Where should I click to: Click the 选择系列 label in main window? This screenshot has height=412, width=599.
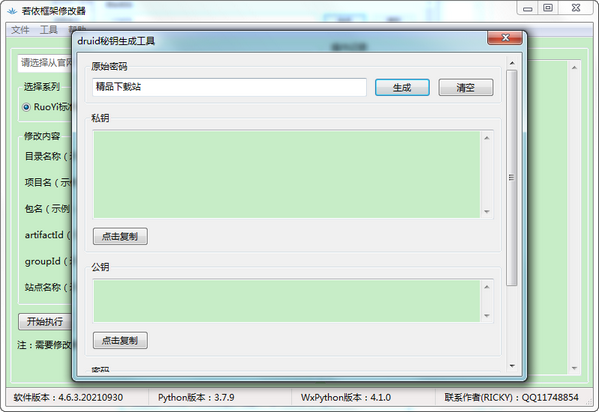(x=42, y=87)
